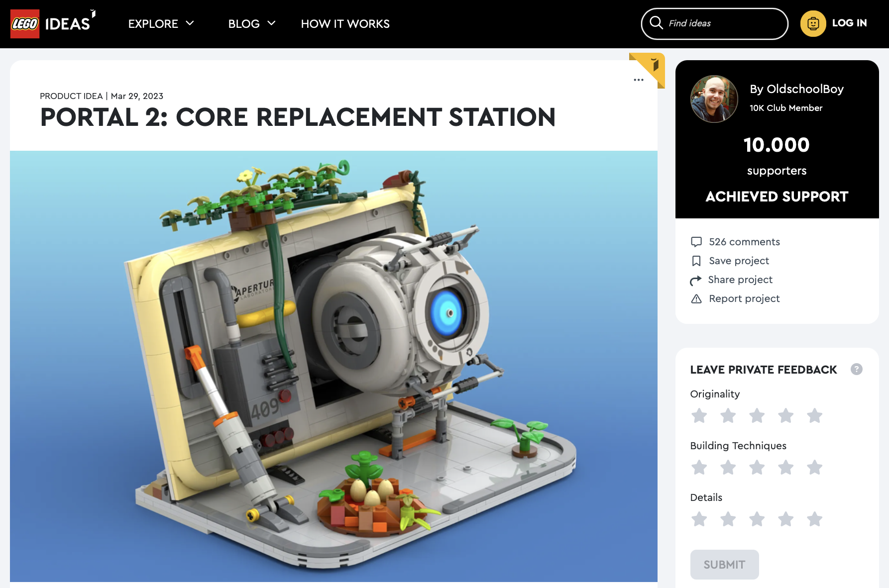Click the yellow corner ribbon badge

(652, 66)
